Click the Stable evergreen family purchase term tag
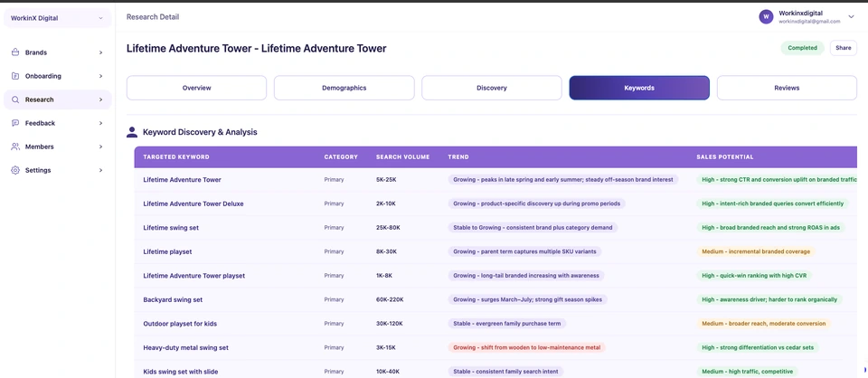 pyautogui.click(x=507, y=323)
